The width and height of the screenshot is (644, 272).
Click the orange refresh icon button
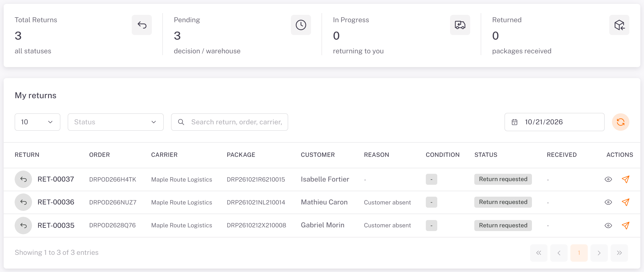click(620, 122)
